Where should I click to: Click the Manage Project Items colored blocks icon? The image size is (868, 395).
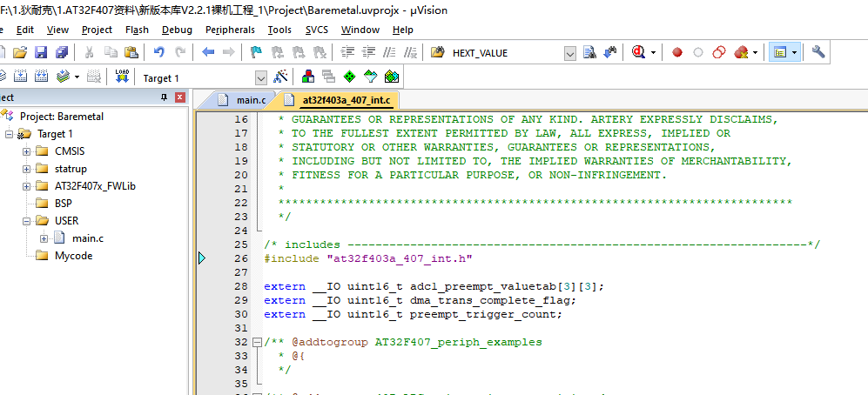pos(308,76)
